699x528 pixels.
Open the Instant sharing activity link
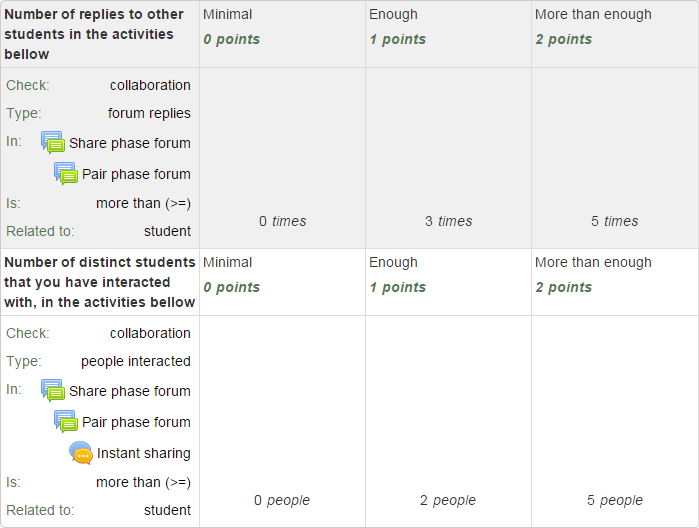coord(144,453)
